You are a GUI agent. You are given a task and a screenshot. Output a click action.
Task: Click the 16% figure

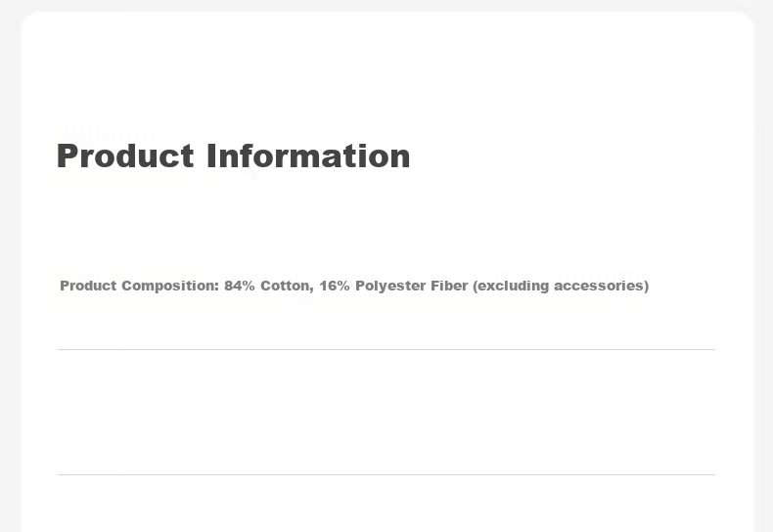[335, 286]
